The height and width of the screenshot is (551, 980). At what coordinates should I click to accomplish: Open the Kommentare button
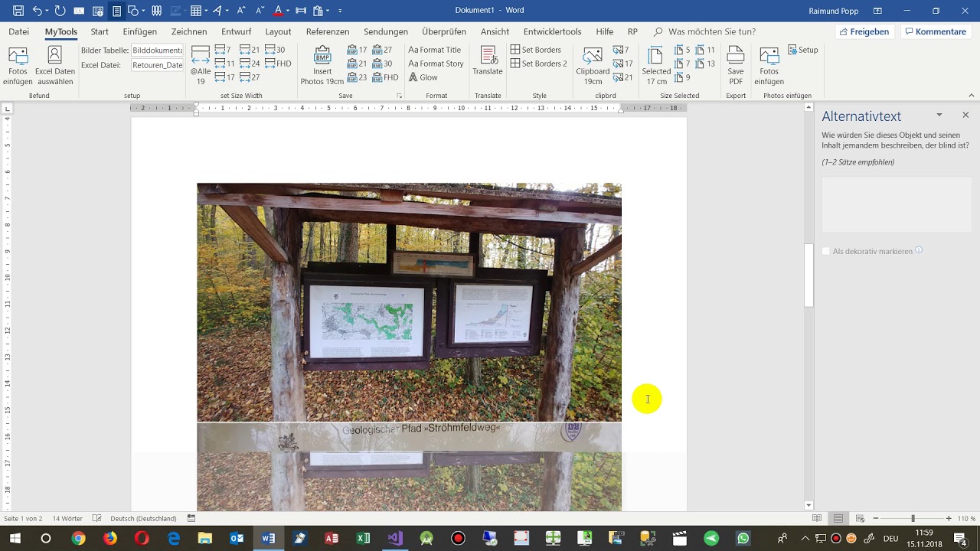[935, 31]
